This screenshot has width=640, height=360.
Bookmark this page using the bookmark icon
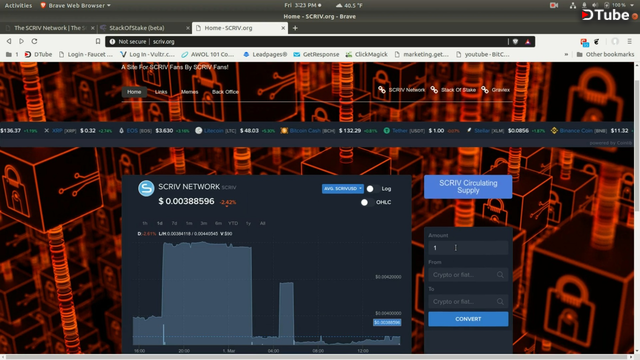point(98,41)
